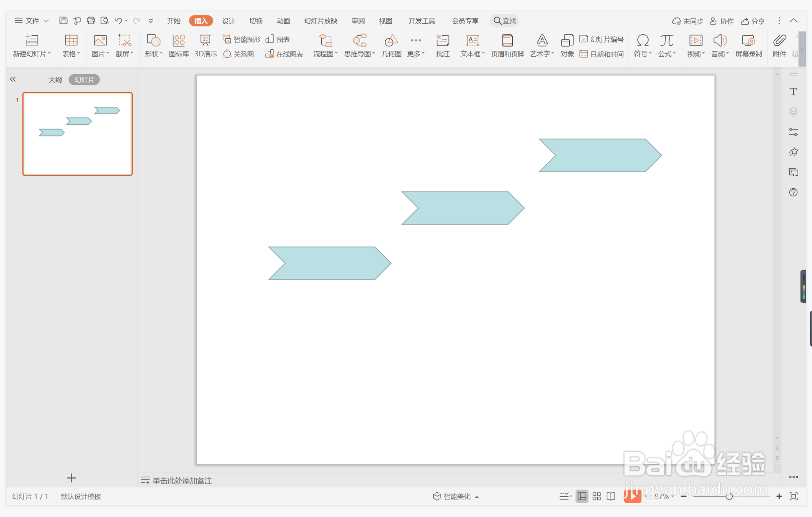The width and height of the screenshot is (812, 517).
Task: Insert 页眉和页脚 header and footer
Action: pos(507,46)
